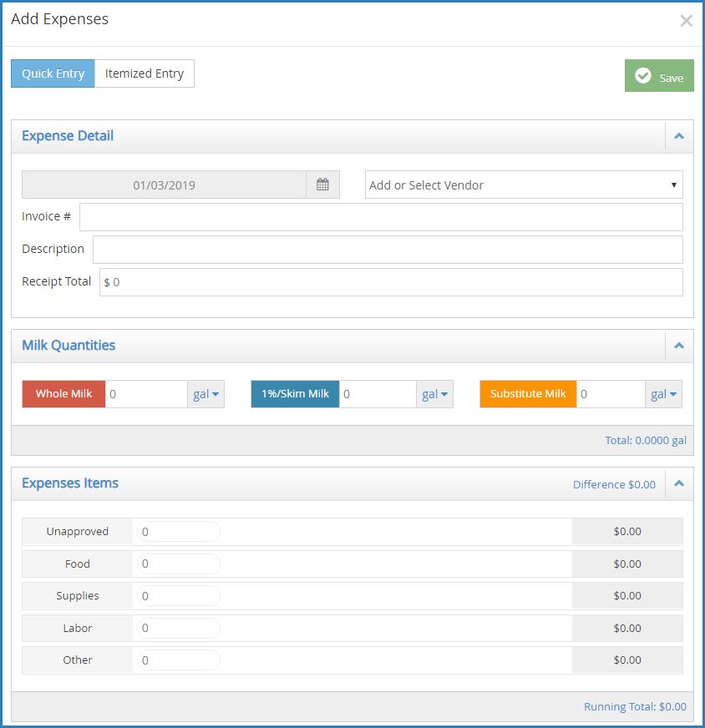The height and width of the screenshot is (728, 705).
Task: Collapse the Milk Quantities section
Action: click(x=679, y=346)
